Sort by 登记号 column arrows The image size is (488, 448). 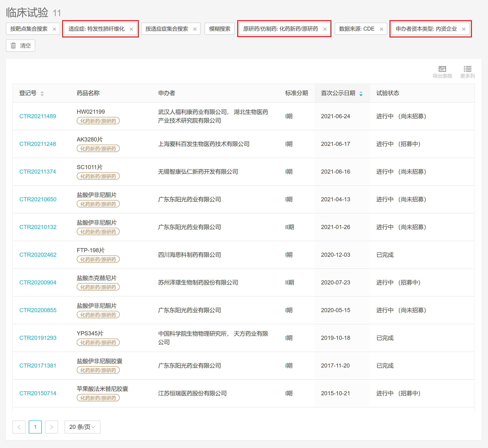(42, 93)
